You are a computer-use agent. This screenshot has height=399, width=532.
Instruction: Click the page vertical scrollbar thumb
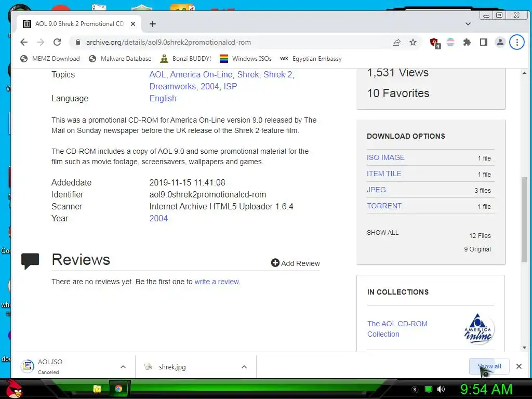(x=525, y=219)
